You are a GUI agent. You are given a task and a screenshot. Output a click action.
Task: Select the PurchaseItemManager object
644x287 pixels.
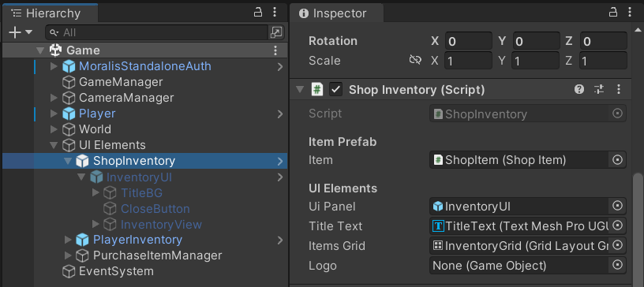coord(157,255)
